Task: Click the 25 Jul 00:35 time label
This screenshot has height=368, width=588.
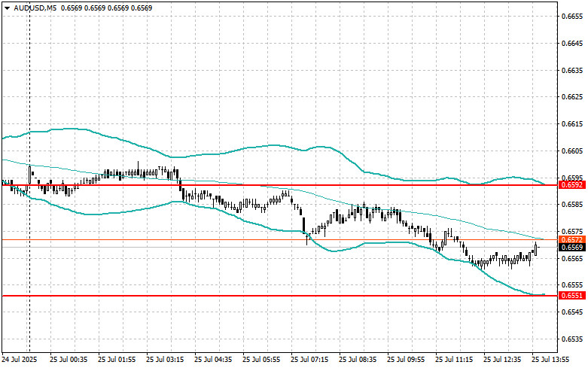Action: pyautogui.click(x=69, y=360)
